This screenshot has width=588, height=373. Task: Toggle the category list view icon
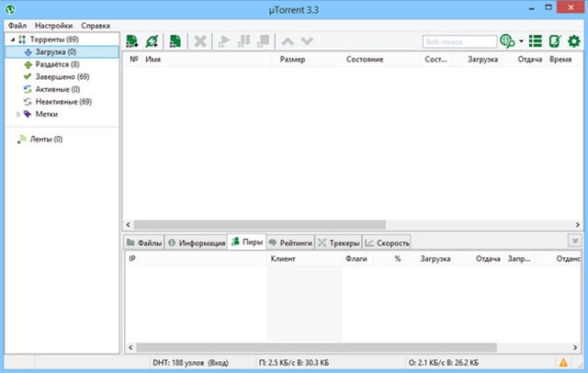click(536, 41)
